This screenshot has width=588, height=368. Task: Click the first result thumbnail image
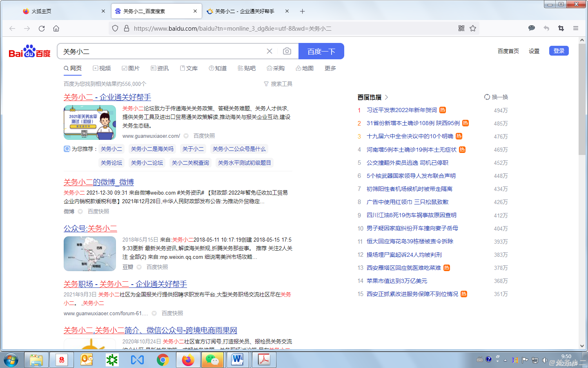[x=90, y=122]
